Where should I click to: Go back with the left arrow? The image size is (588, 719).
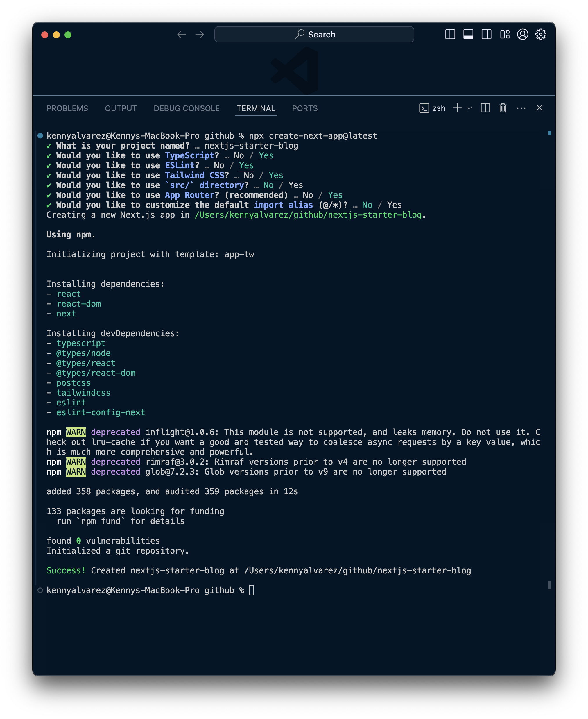coord(182,35)
